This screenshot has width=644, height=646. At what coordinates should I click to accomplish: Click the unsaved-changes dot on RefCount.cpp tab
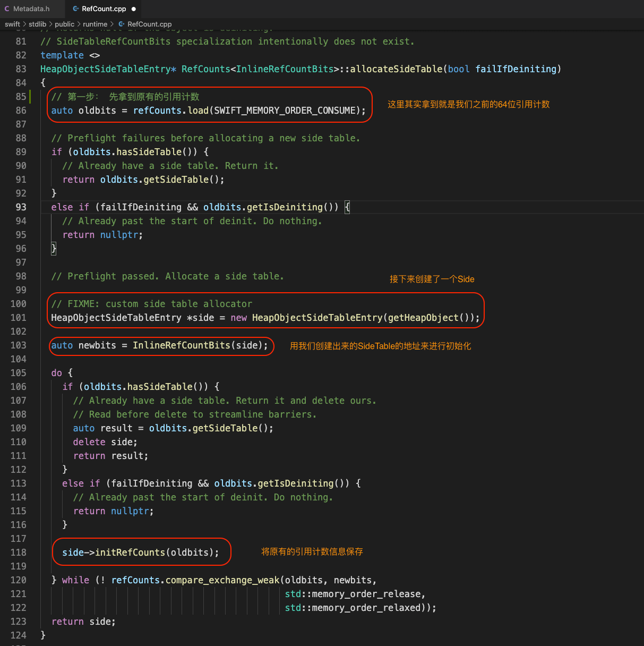coord(134,9)
